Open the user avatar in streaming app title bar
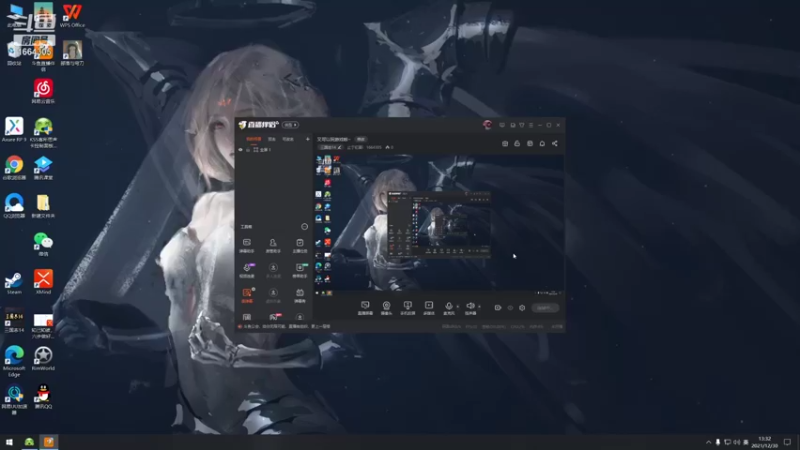The width and height of the screenshot is (800, 450). tap(487, 125)
